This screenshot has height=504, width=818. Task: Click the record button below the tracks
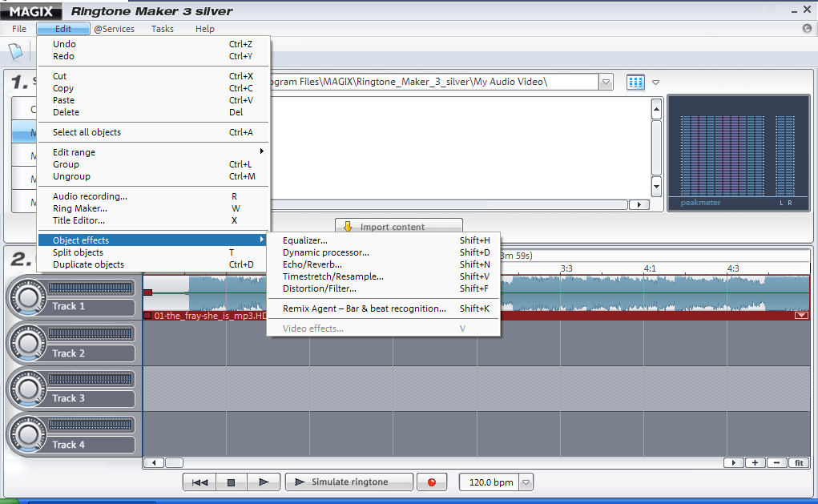(432, 482)
